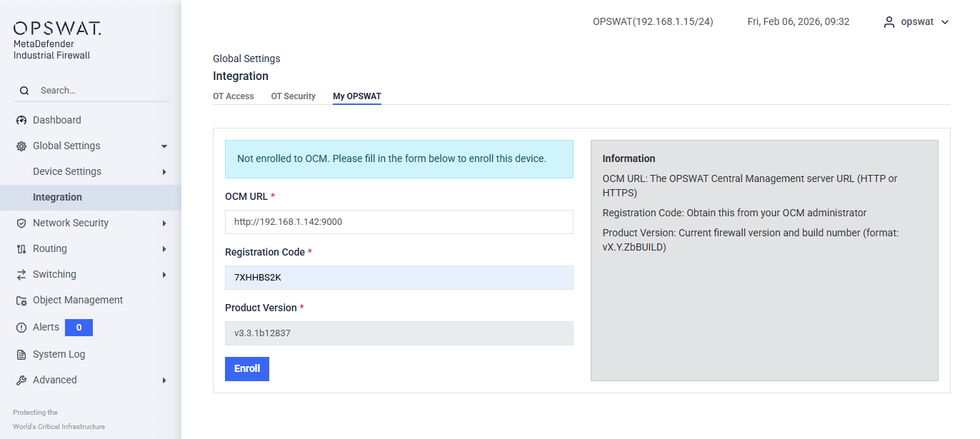Switch to the OT Security tab
Screen dimensions: 980x439
pyautogui.click(x=293, y=96)
